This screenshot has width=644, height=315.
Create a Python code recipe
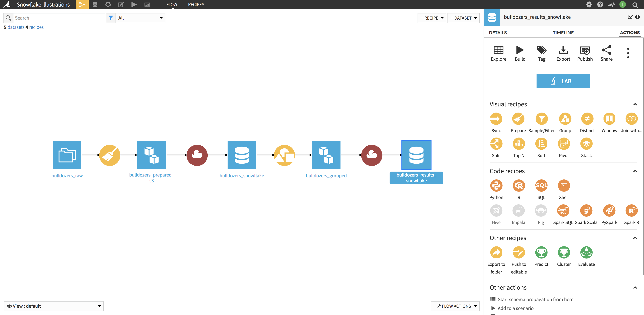[x=496, y=185]
